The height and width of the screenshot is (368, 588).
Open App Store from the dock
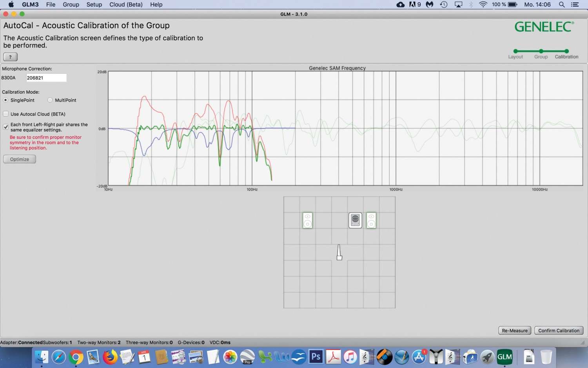pos(419,357)
